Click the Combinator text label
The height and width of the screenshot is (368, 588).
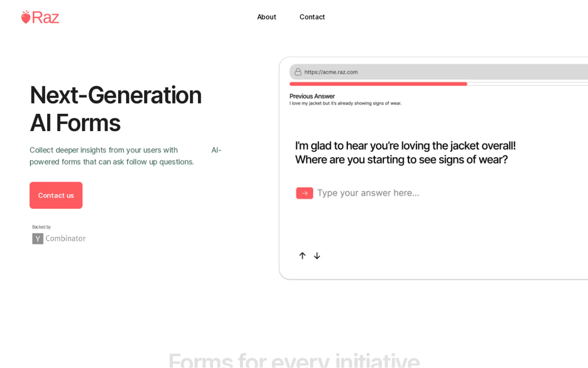tap(65, 238)
